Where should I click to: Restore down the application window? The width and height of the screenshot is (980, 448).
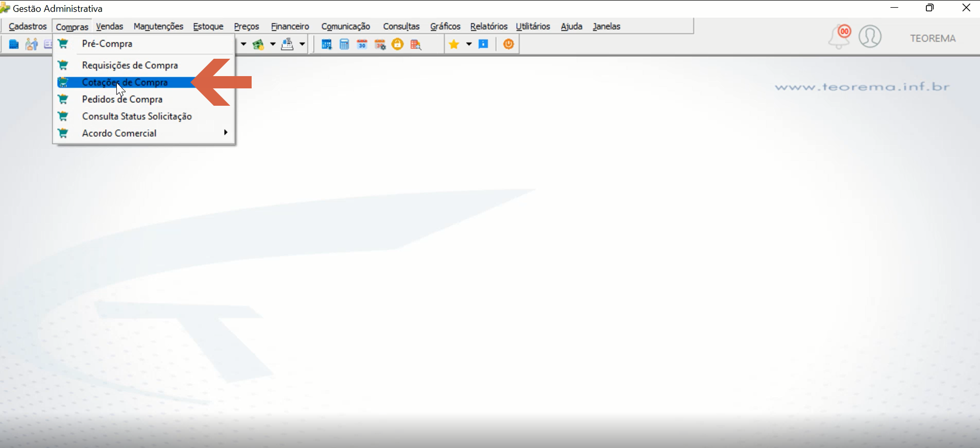coord(930,8)
